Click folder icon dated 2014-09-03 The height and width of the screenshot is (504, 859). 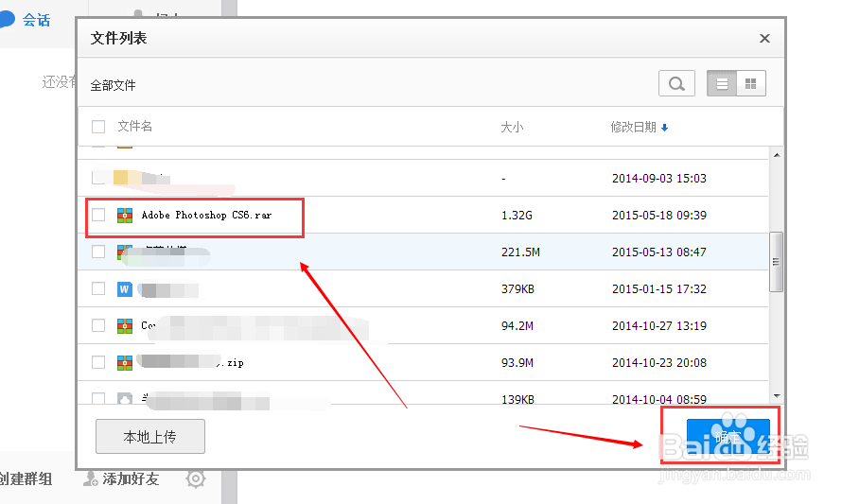[120, 178]
